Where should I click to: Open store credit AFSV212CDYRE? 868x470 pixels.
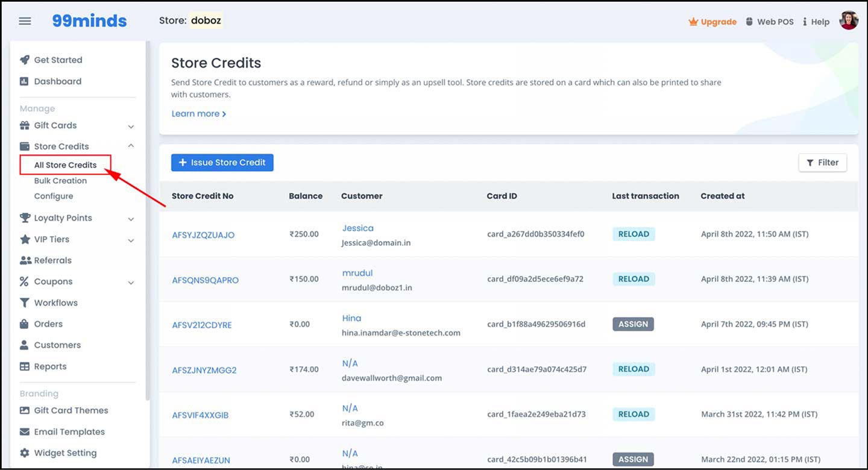point(202,325)
